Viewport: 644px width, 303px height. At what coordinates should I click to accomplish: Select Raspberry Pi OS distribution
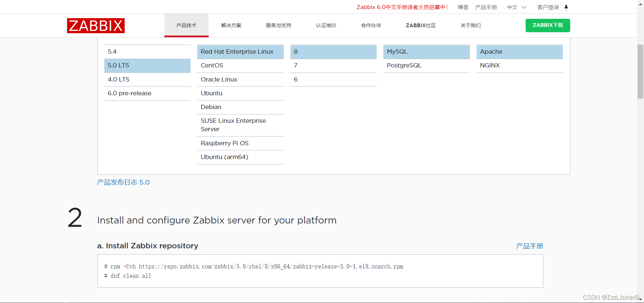pos(240,143)
